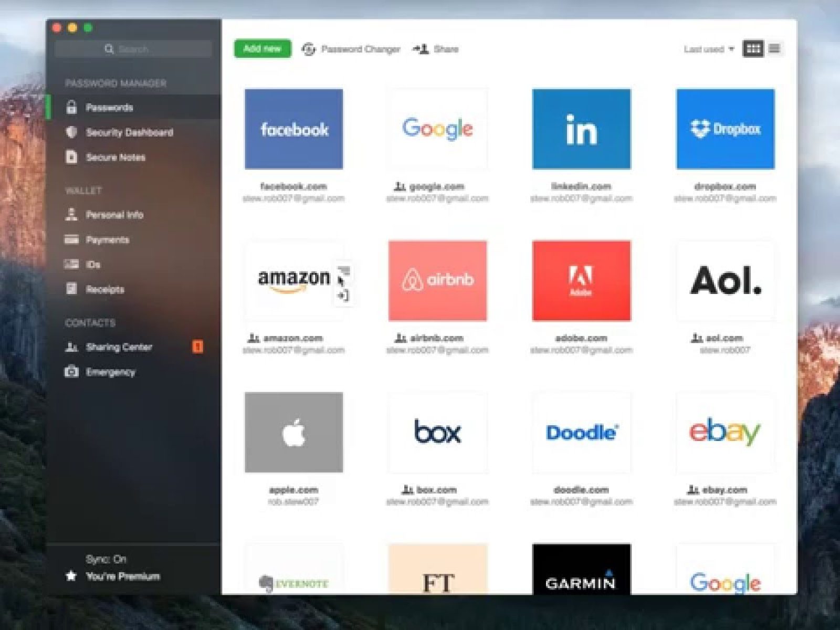Select the Aol. logo tile

pyautogui.click(x=726, y=281)
